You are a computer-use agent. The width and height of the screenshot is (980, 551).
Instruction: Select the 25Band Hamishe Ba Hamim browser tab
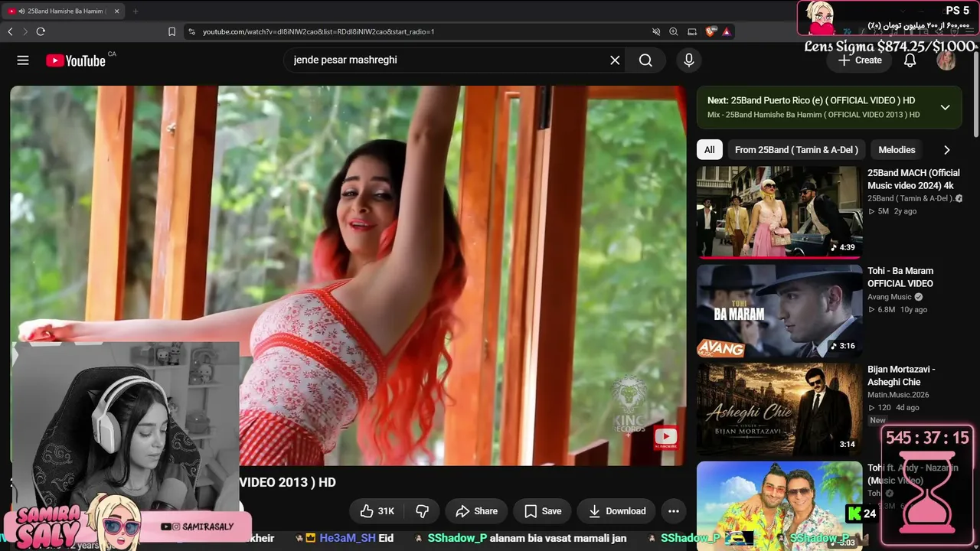65,11
